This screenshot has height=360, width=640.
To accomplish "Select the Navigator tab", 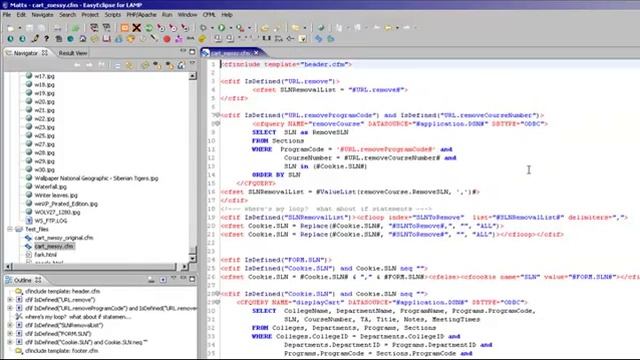I will click(x=26, y=53).
